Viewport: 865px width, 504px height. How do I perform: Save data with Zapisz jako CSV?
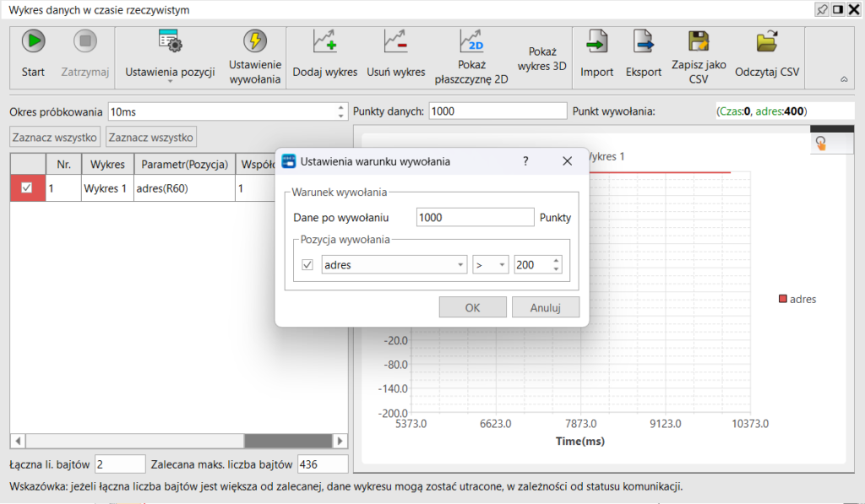coord(699,57)
